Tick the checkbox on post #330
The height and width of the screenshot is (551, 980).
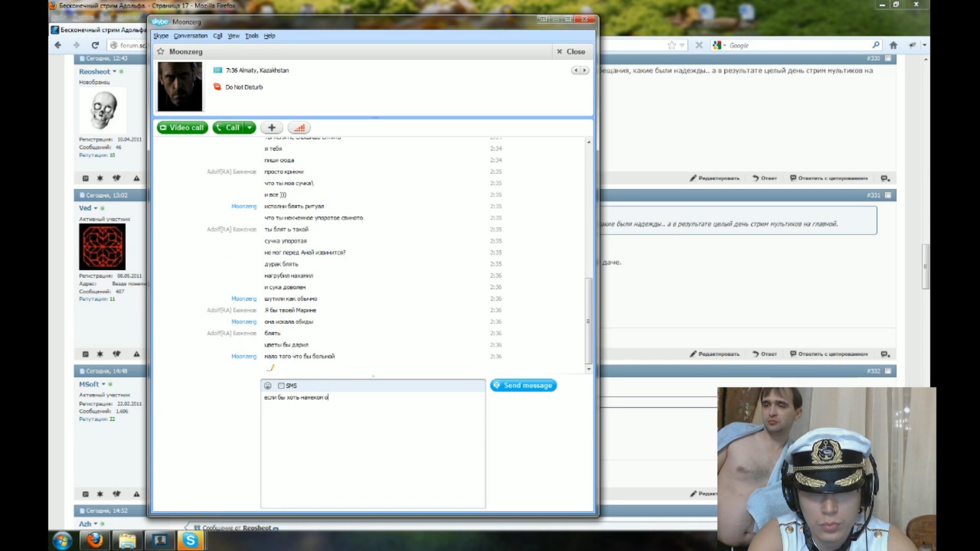888,58
